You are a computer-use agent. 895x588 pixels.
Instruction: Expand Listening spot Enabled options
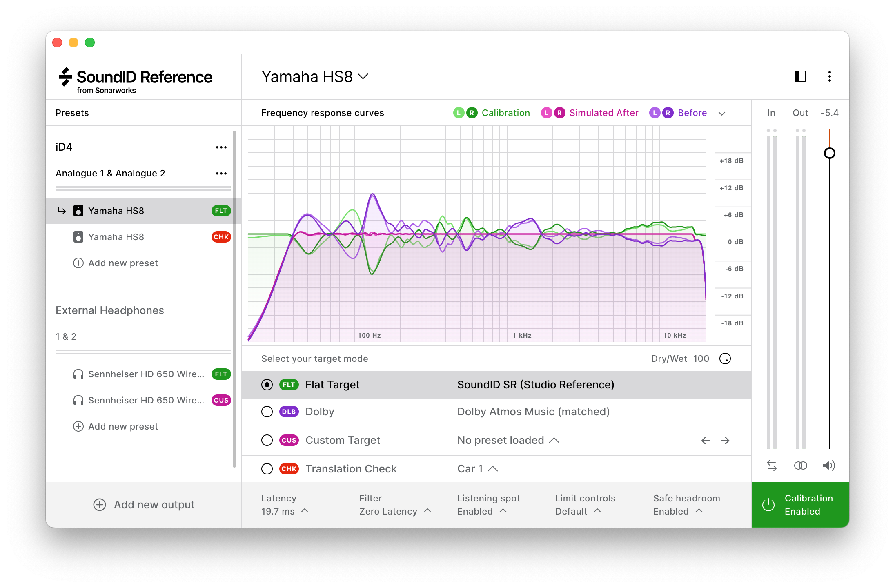[503, 511]
